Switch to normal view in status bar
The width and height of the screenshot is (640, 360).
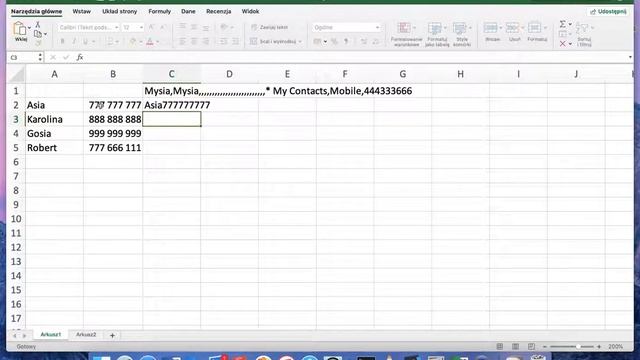coord(500,347)
